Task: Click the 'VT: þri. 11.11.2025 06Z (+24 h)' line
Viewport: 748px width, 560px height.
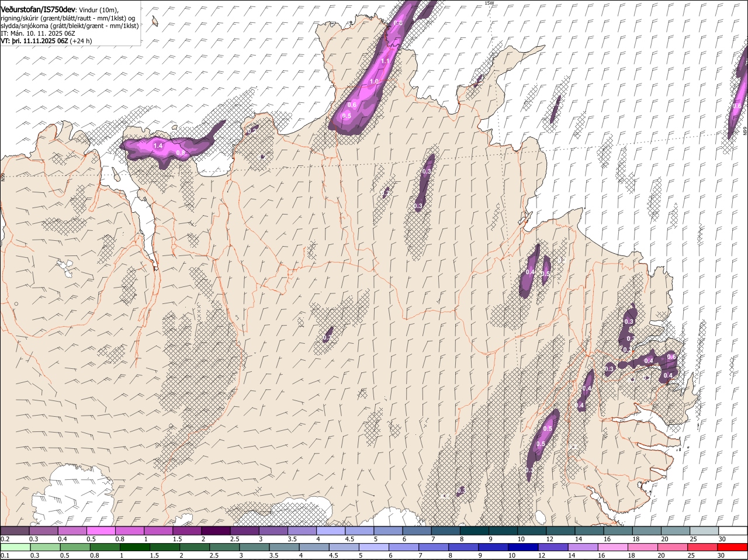Action: coord(46,41)
